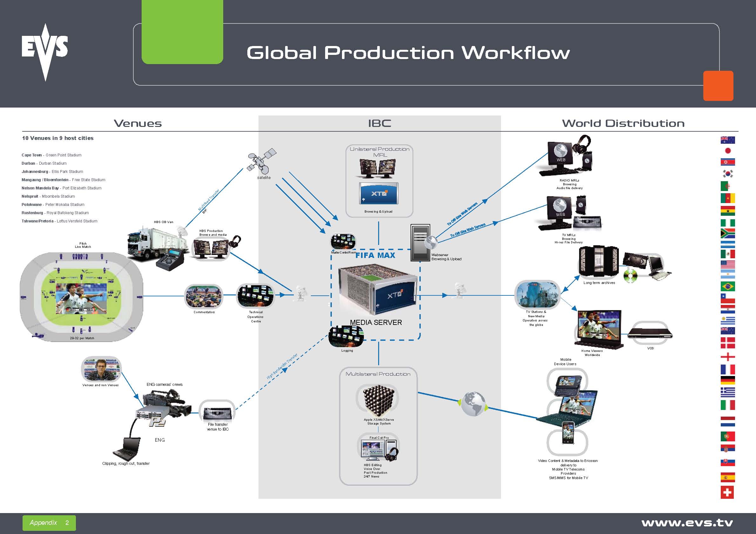756x534 pixels.
Task: Click the globe icon near Multilateral Production
Action: tap(473, 404)
